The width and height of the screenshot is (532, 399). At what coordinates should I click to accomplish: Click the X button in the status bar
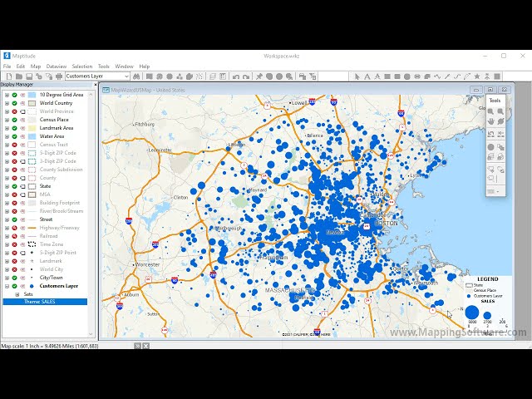click(x=145, y=346)
